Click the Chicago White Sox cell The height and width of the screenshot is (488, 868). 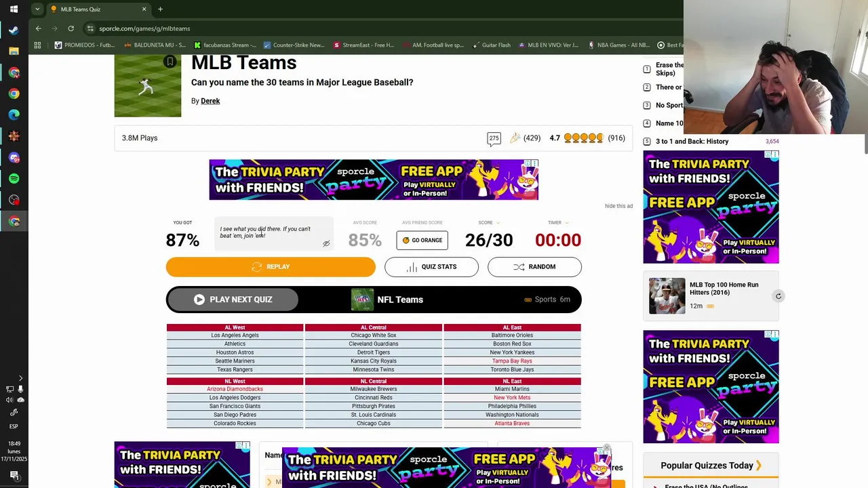374,335
